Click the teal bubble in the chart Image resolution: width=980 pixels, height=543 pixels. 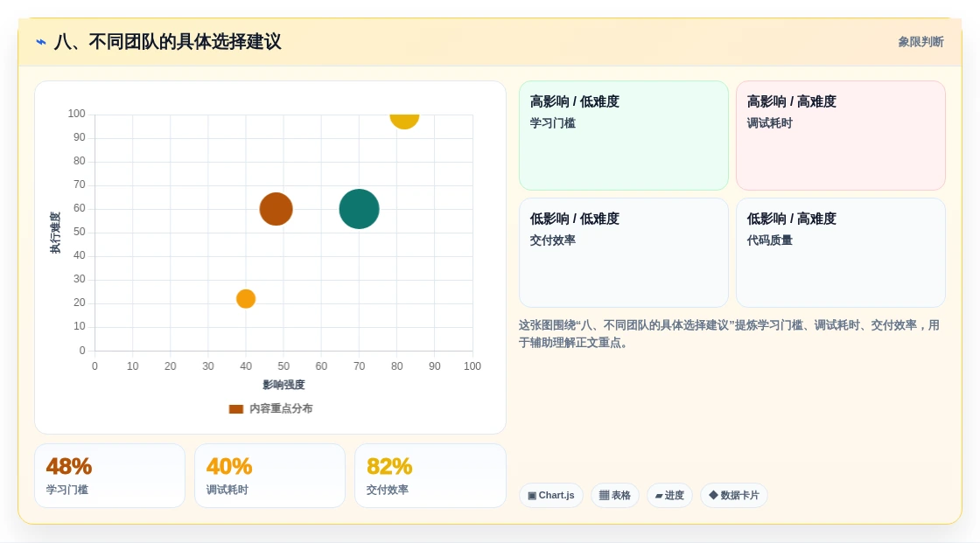coord(359,209)
